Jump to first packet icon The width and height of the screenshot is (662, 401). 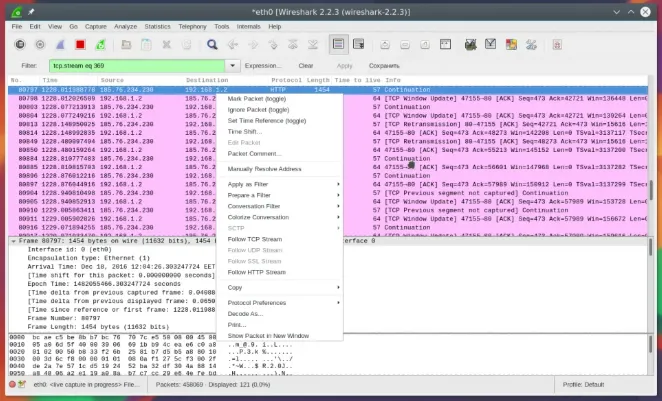pyautogui.click(x=293, y=44)
